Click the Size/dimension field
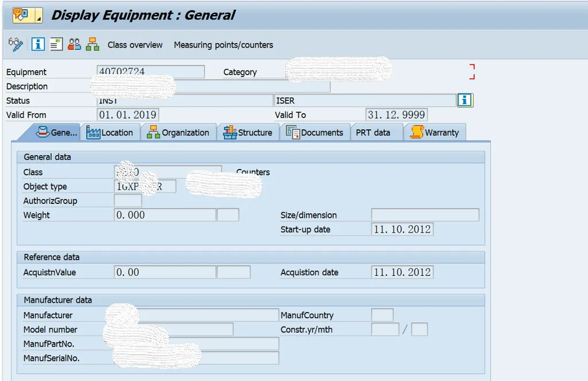The height and width of the screenshot is (381, 588). 425,215
